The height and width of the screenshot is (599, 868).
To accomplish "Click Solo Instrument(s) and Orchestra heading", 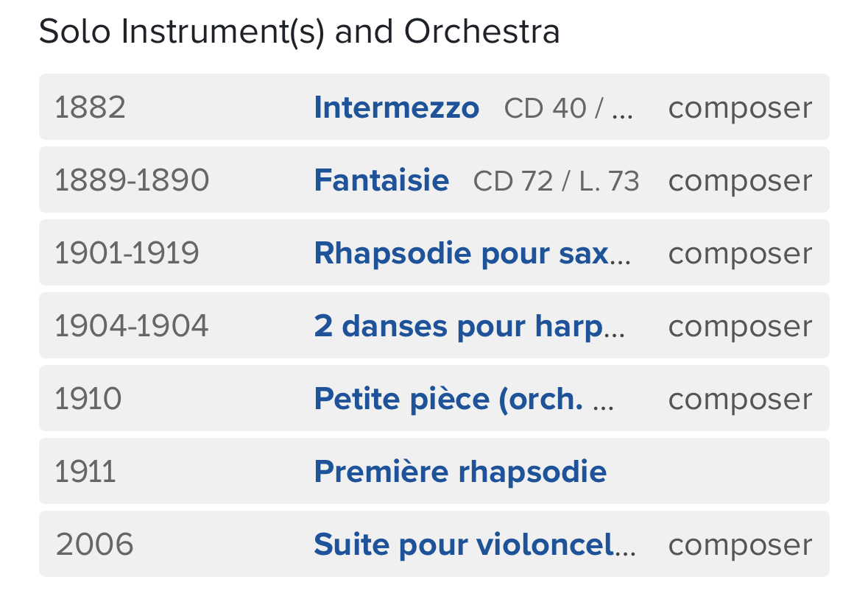I will click(x=300, y=32).
